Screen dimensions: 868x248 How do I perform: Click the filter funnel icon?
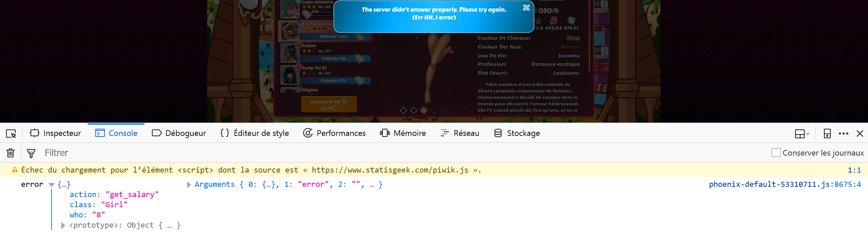tap(31, 153)
